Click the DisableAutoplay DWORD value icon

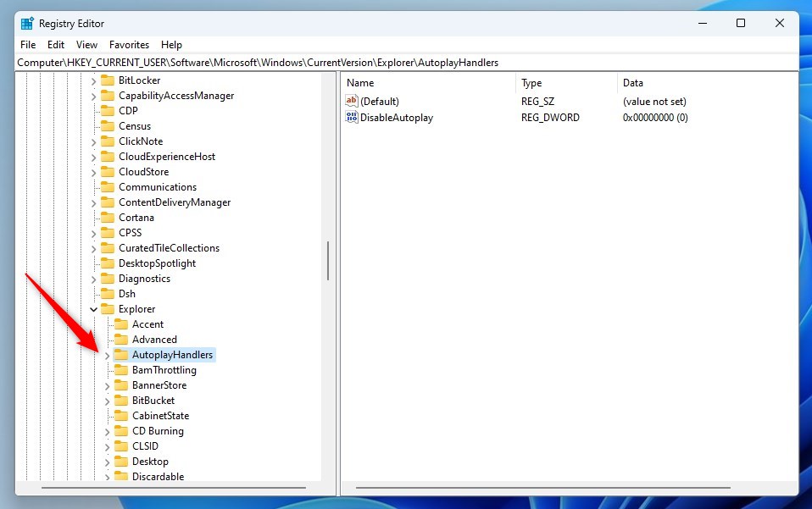click(352, 118)
